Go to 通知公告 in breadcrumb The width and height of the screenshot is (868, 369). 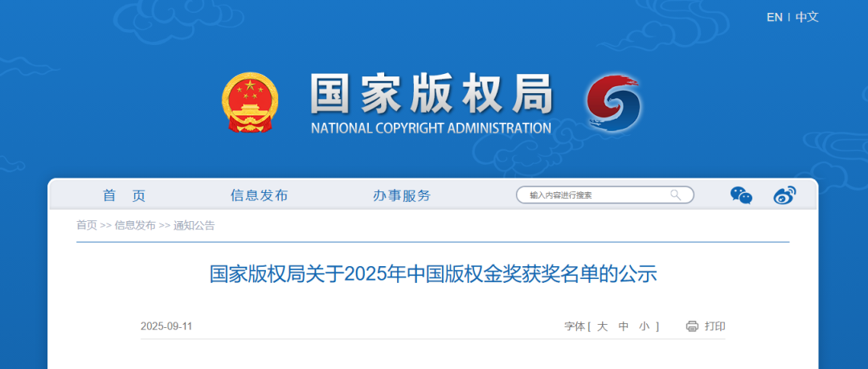click(194, 225)
